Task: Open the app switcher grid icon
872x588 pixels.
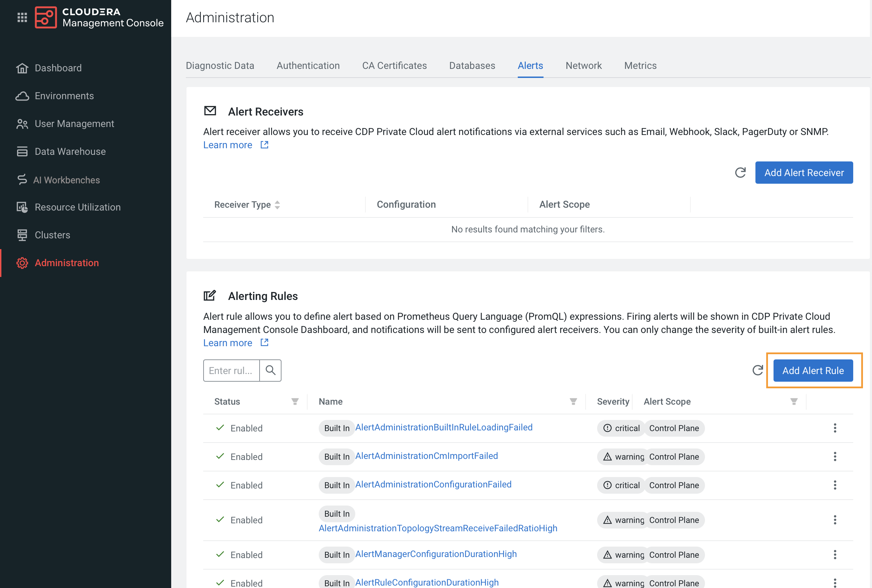Action: (22, 17)
